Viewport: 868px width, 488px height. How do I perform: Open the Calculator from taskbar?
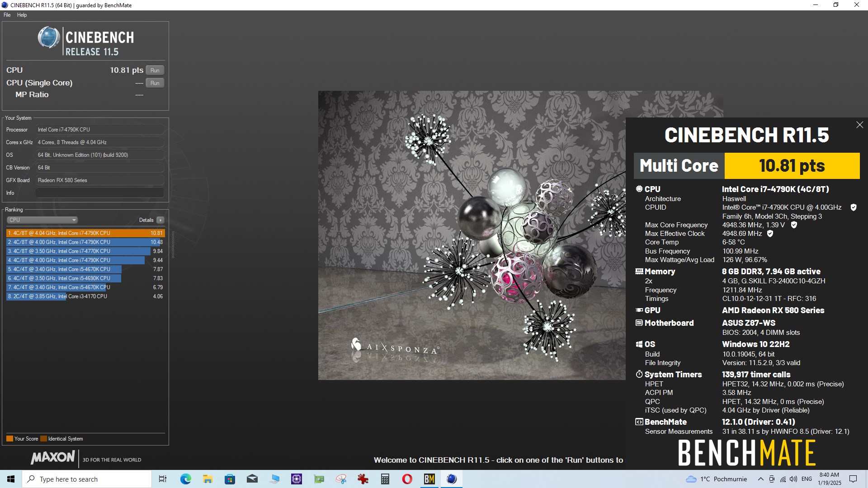(x=385, y=479)
